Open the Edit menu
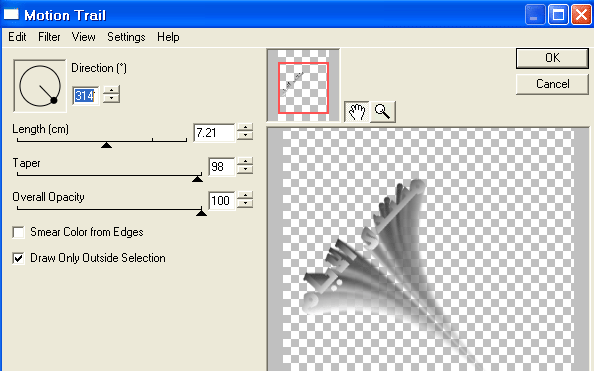The image size is (594, 371). click(x=17, y=37)
